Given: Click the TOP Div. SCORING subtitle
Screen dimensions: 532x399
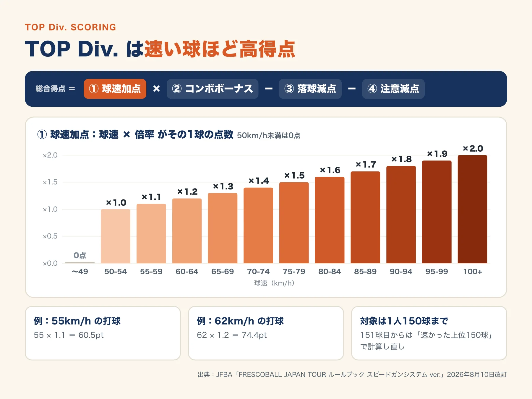Looking at the screenshot, I should point(70,27).
